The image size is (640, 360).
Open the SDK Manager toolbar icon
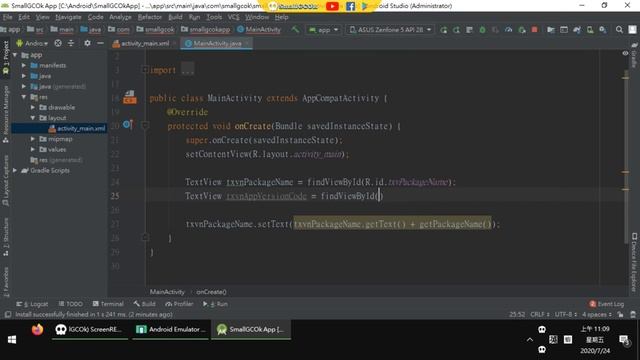point(603,30)
